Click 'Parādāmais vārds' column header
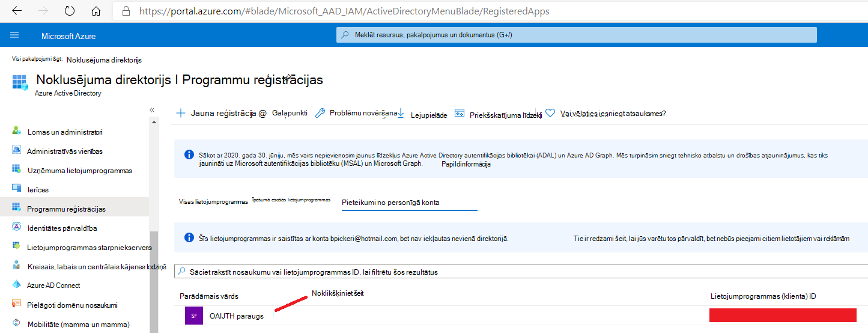Viewport: 868px width, 333px height. (x=208, y=296)
